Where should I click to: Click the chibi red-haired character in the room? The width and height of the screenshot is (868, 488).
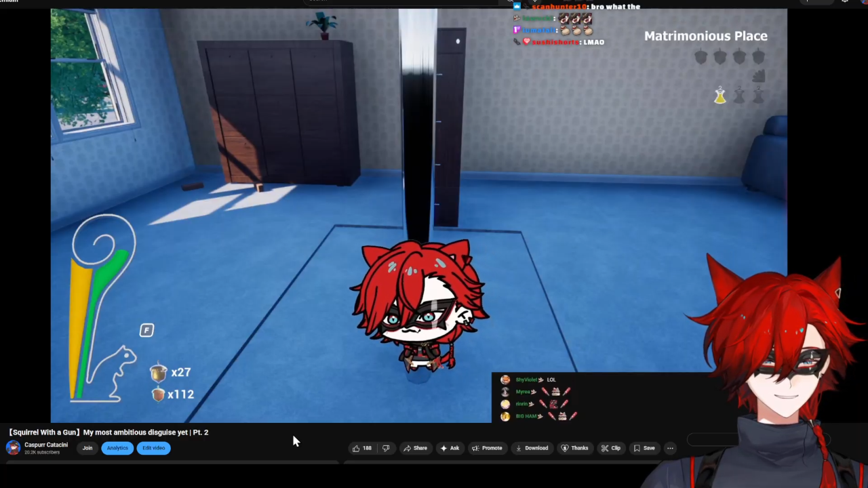point(418,306)
